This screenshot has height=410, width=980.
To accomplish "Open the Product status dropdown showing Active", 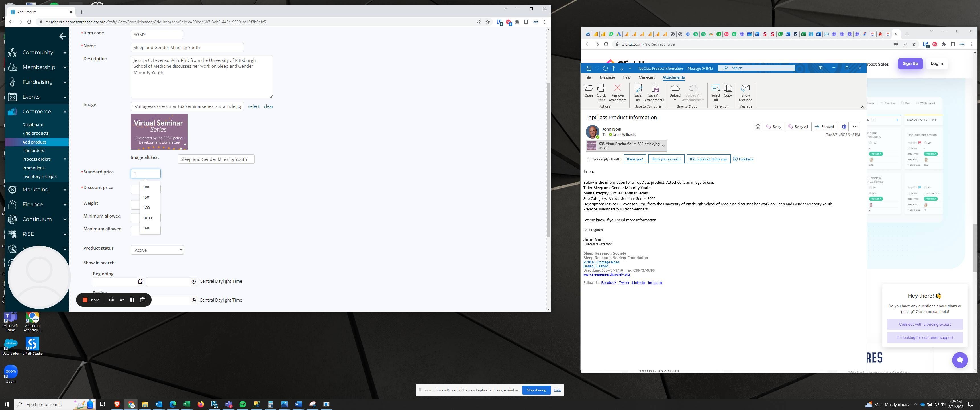I will [157, 250].
